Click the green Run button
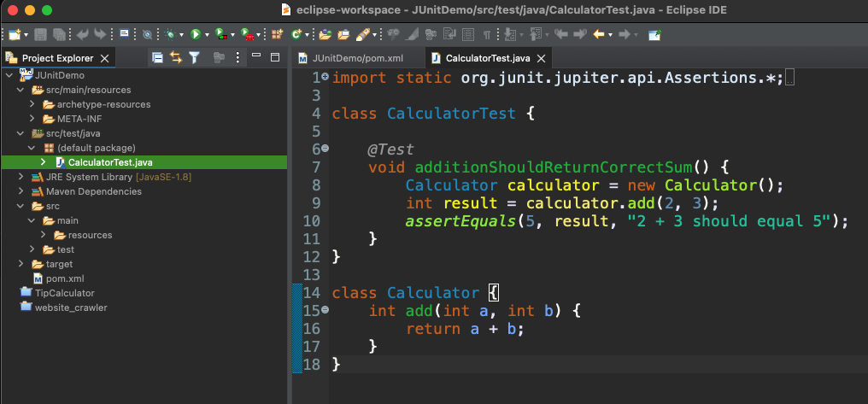This screenshot has width=868, height=404. coord(196,35)
